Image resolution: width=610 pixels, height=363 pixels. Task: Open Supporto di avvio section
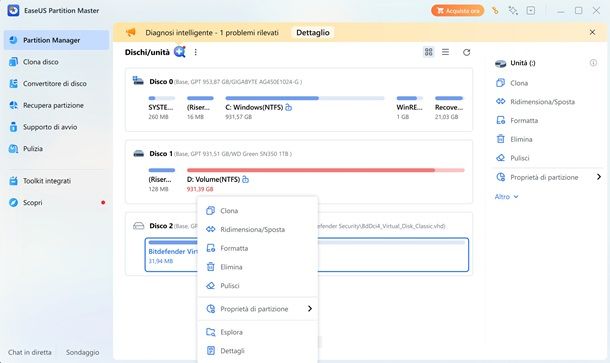[56, 127]
